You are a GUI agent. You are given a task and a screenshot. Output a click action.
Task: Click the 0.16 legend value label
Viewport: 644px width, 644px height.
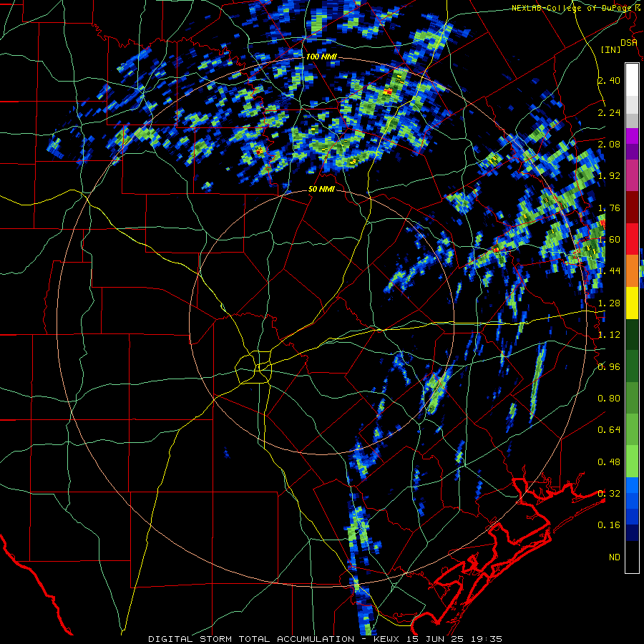(609, 525)
